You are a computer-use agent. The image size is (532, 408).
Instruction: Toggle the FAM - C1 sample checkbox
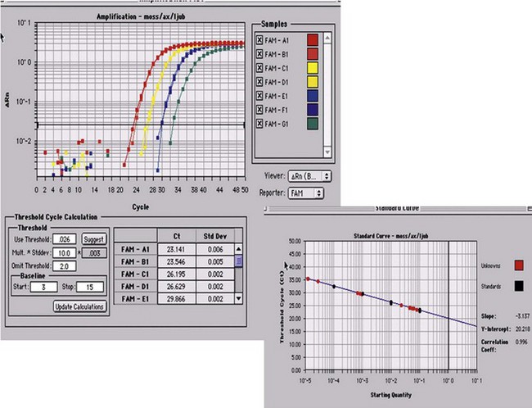[259, 67]
